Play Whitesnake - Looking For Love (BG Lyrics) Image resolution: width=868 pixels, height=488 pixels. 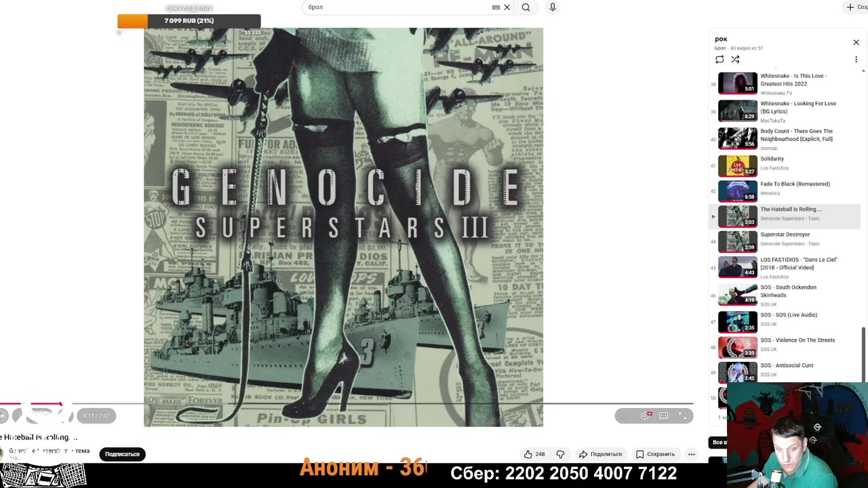(785, 111)
